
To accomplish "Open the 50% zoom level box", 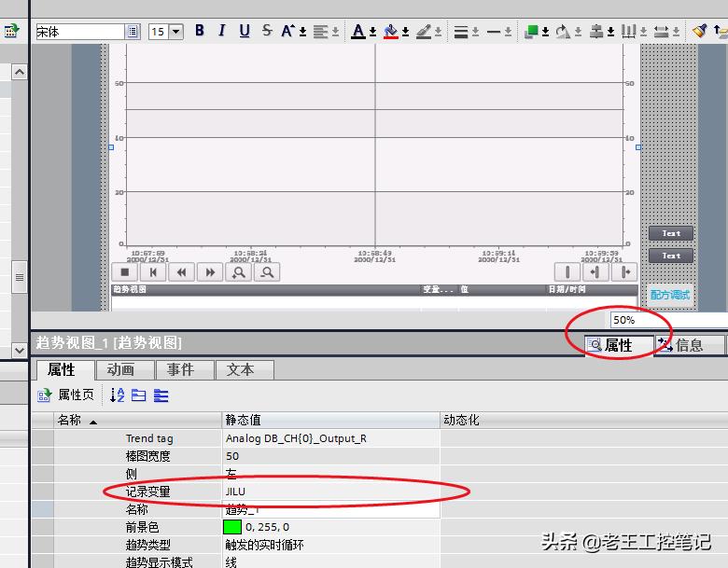I will coord(668,320).
